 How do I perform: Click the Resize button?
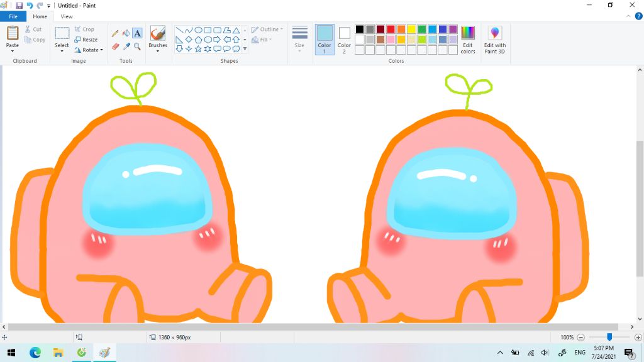pyautogui.click(x=86, y=40)
